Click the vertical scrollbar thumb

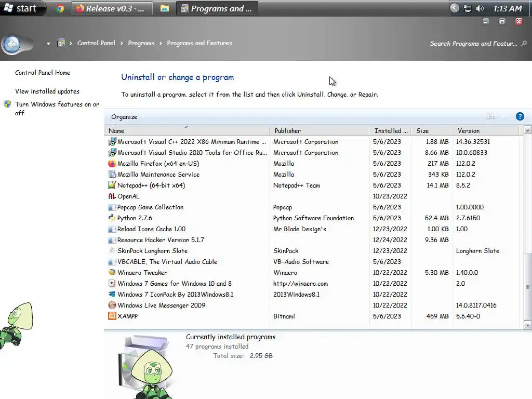click(x=527, y=287)
